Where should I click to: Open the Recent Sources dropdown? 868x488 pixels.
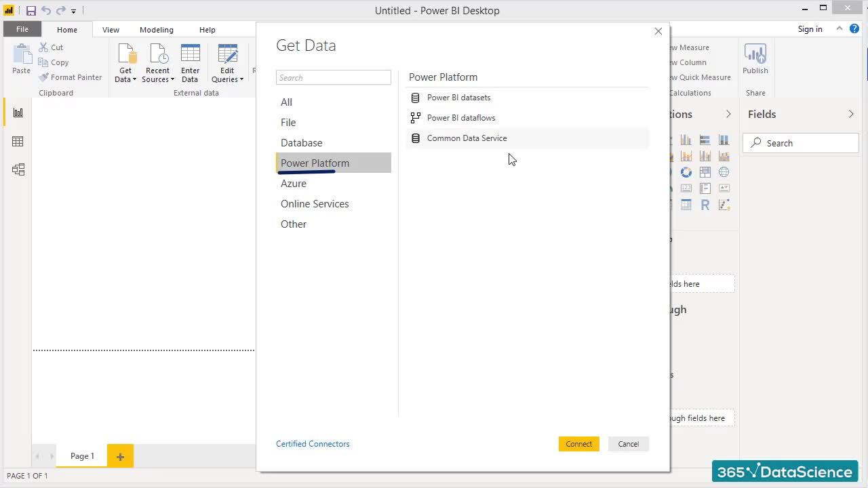point(157,64)
